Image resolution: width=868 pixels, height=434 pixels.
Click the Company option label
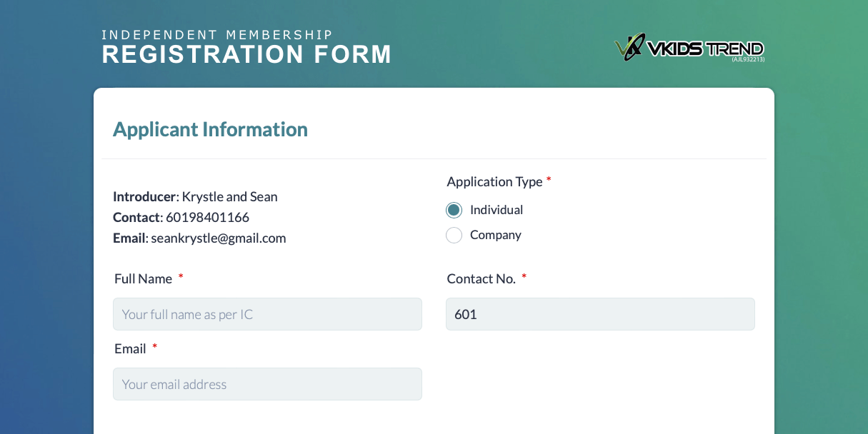point(495,235)
